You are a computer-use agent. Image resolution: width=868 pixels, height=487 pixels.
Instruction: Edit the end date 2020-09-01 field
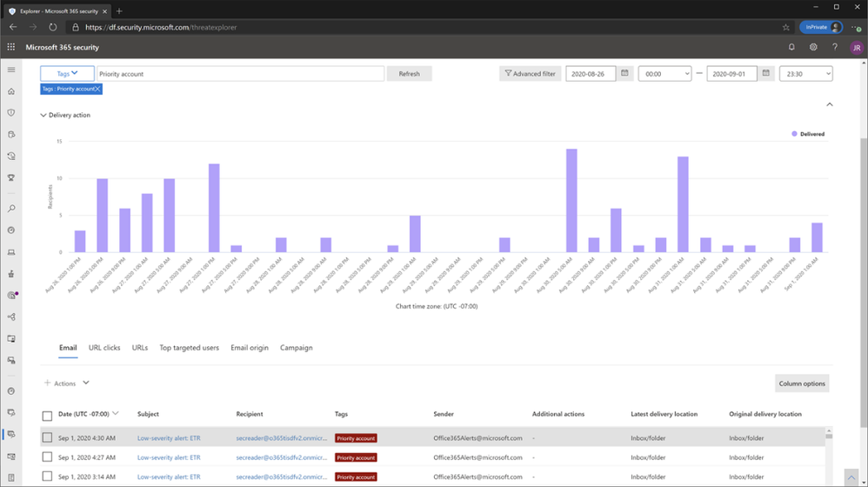click(x=731, y=74)
